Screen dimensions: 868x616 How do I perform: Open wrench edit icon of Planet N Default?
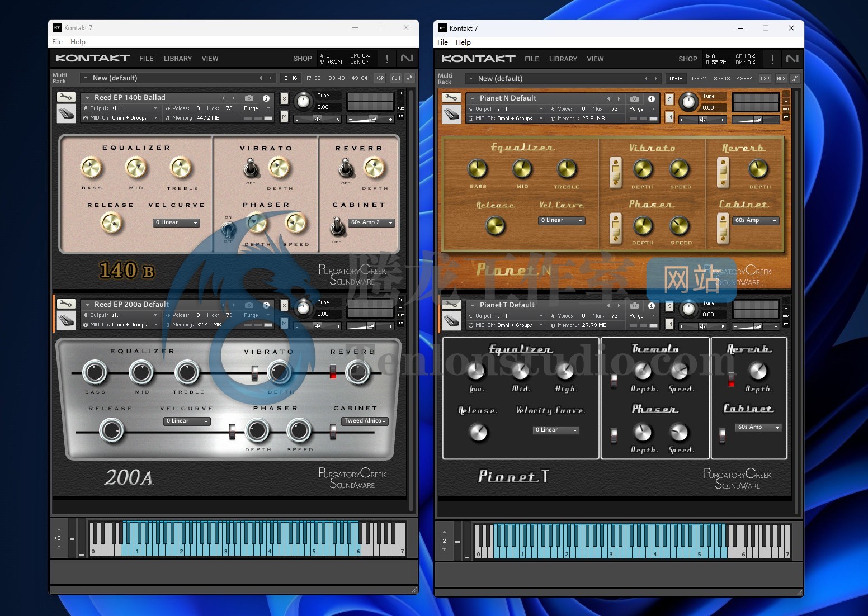tap(451, 98)
